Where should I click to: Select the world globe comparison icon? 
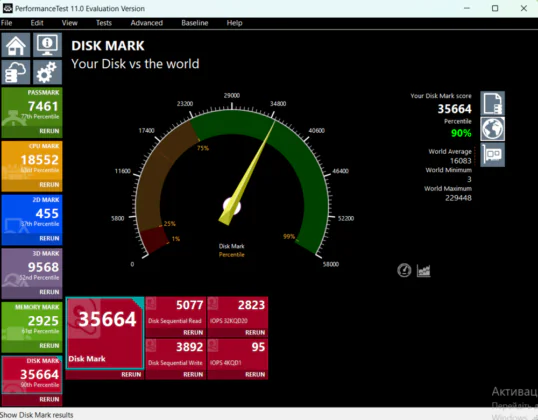(492, 129)
